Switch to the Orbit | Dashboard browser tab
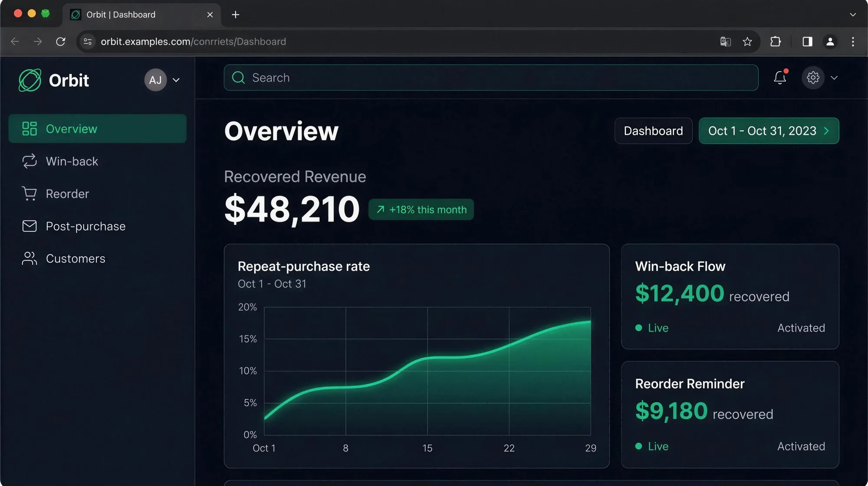The image size is (868, 486). point(142,15)
